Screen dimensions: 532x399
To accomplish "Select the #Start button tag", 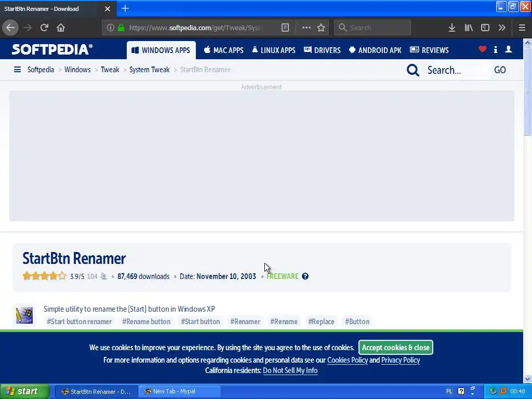I will pyautogui.click(x=200, y=321).
